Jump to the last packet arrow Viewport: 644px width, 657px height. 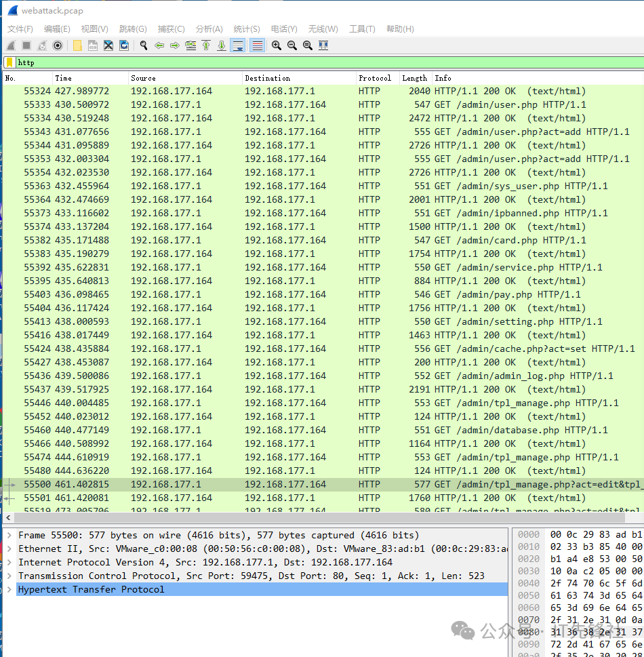(222, 45)
